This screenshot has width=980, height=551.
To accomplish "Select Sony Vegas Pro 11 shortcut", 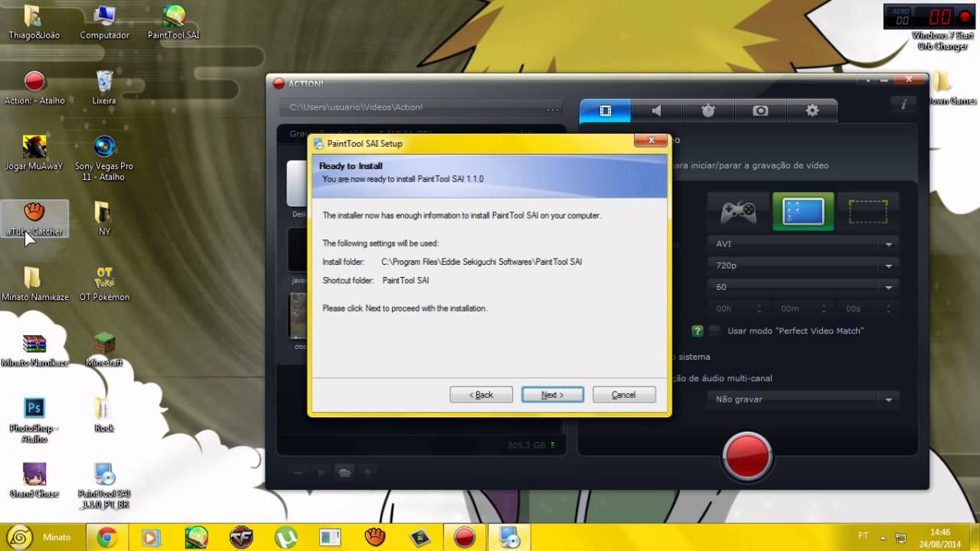I will tap(104, 158).
